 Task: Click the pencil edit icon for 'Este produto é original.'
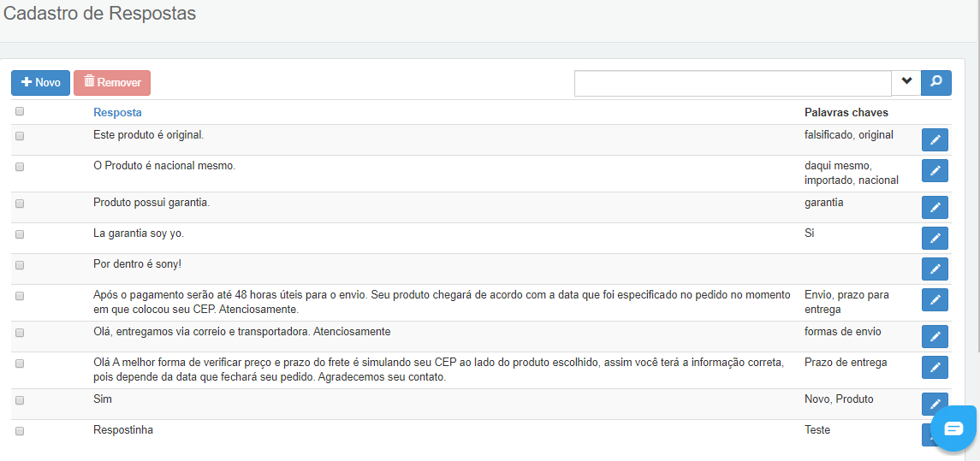(935, 140)
